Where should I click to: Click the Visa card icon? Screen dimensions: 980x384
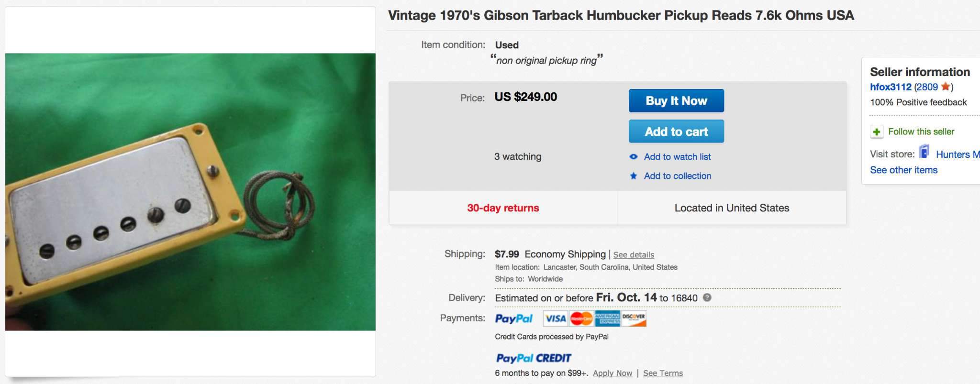coord(556,318)
